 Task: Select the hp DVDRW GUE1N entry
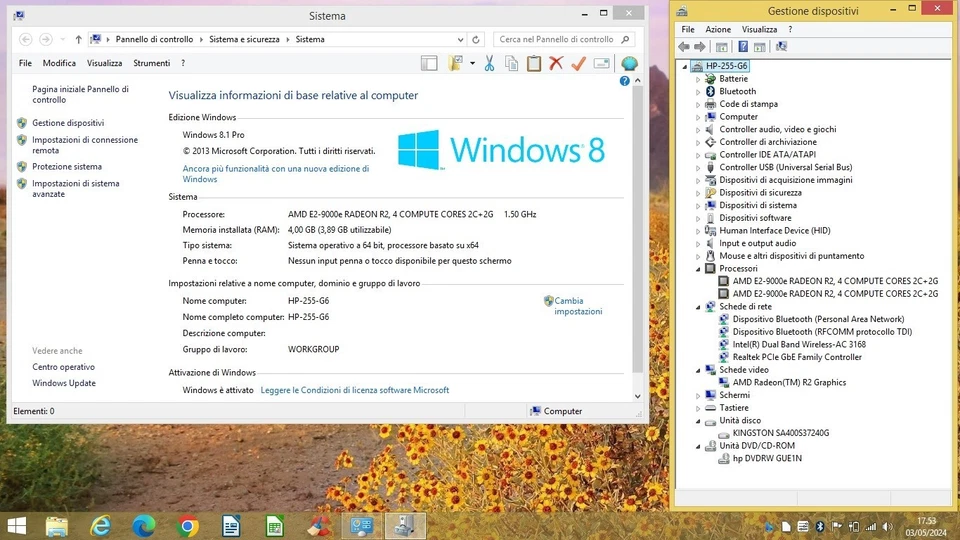767,459
